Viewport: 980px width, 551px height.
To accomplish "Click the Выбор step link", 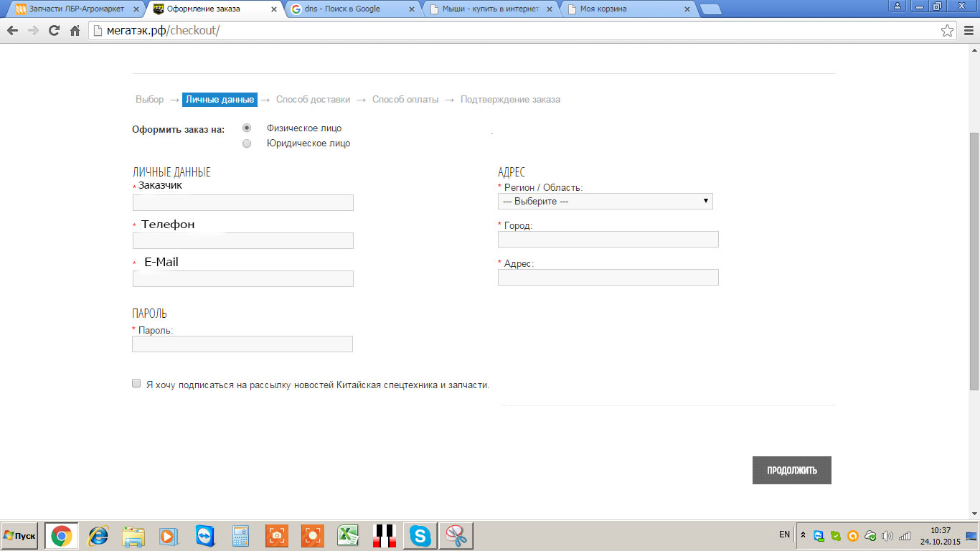I will click(x=149, y=100).
